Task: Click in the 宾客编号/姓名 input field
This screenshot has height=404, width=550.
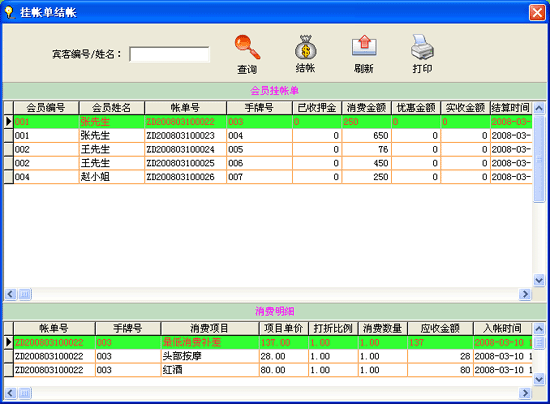Action: (x=169, y=54)
